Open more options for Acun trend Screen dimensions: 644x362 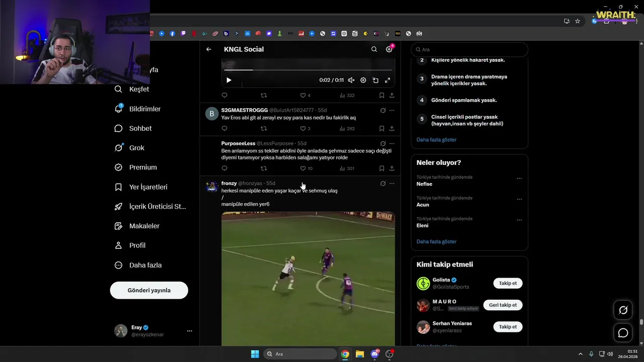pyautogui.click(x=519, y=199)
